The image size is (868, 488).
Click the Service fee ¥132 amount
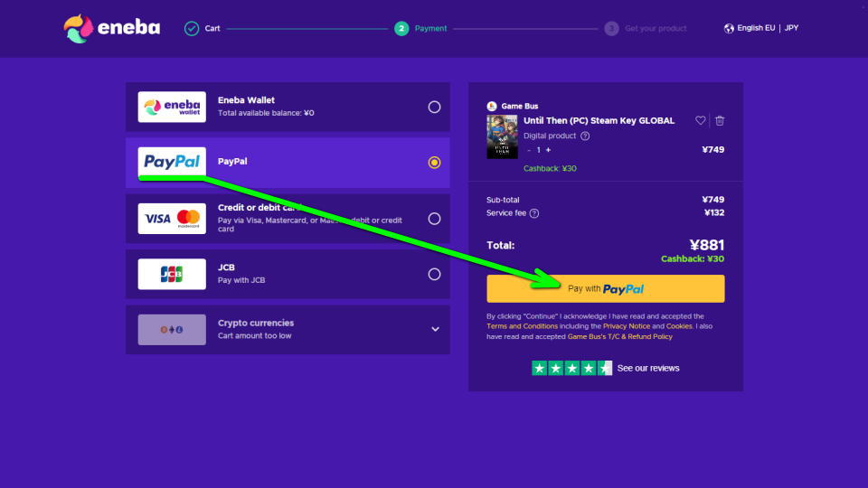tap(713, 212)
